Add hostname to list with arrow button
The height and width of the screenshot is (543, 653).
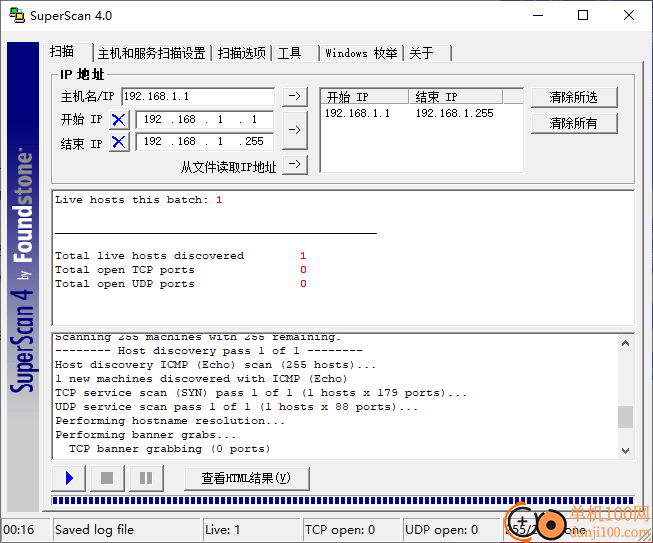295,96
